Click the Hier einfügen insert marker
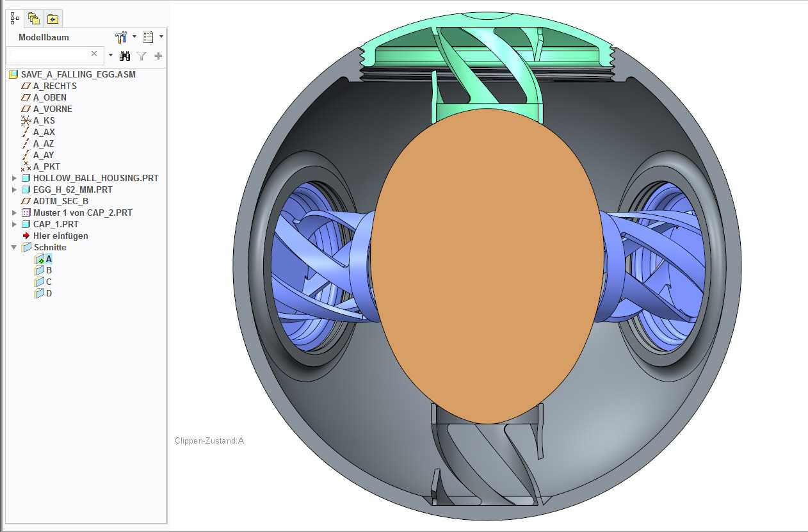The image size is (808, 532). pos(61,236)
